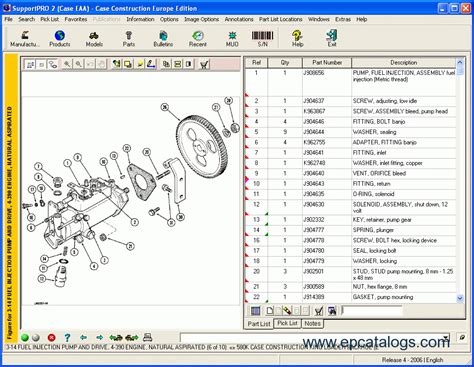
Task: Click the right arrow next figure icon
Action: coord(99,338)
